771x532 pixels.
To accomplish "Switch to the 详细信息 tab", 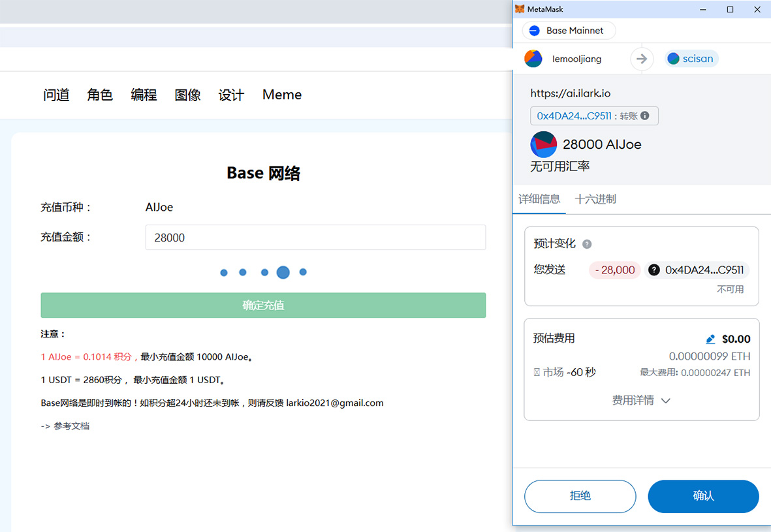I will (x=539, y=199).
